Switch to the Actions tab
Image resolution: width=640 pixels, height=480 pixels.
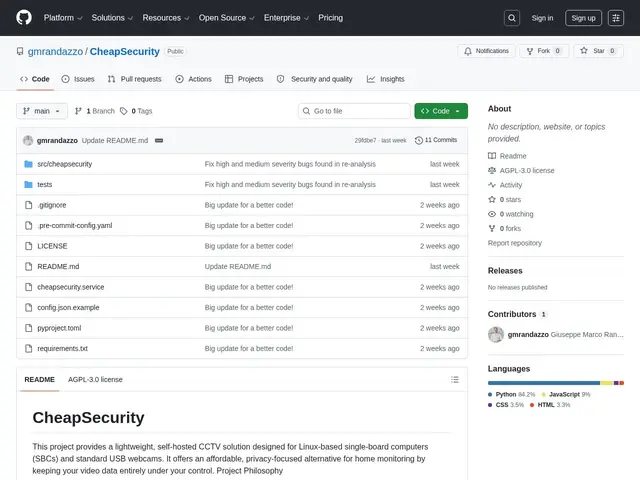(x=193, y=79)
